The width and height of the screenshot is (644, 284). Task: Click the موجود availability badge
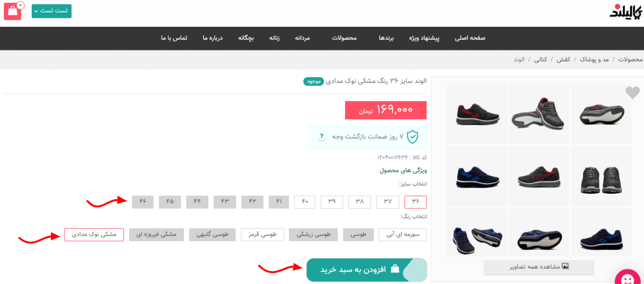[x=313, y=82]
